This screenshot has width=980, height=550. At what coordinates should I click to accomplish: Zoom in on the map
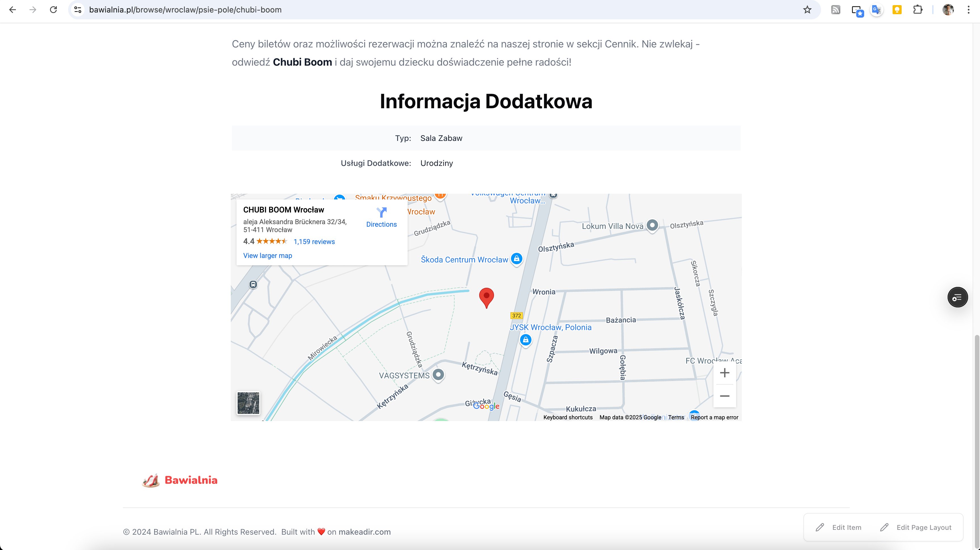[724, 373]
